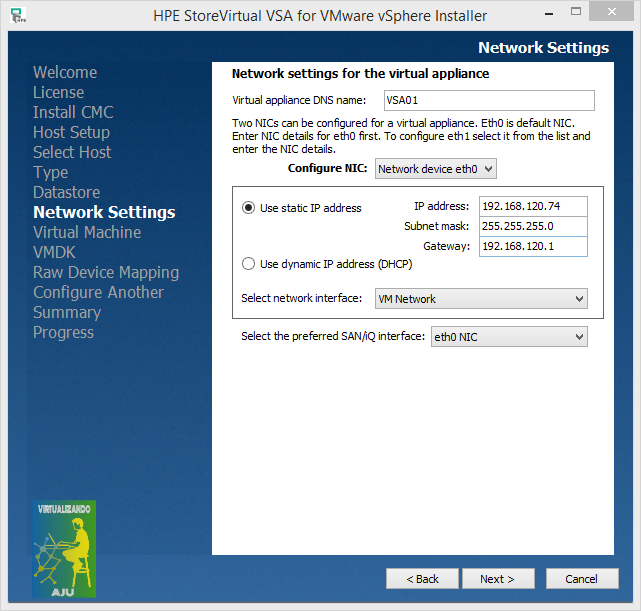Screen dimensions: 641x611
Task: Cancel the installer wizard
Action: tap(581, 579)
